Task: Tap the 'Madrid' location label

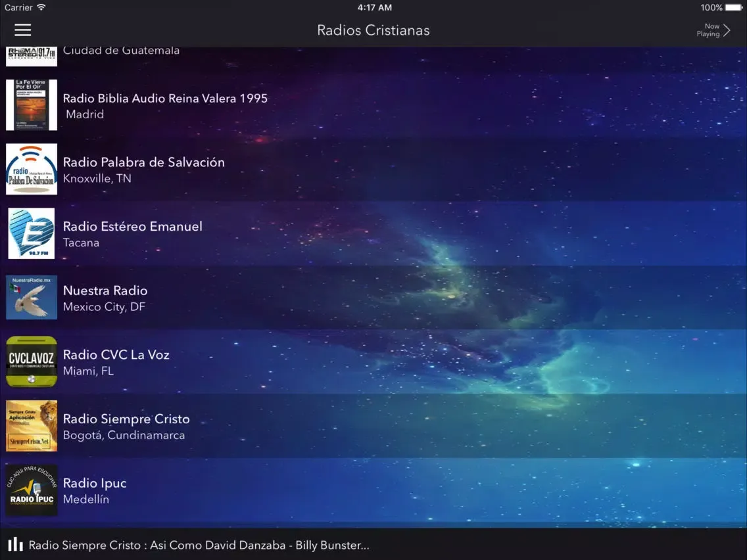Action: (x=85, y=114)
